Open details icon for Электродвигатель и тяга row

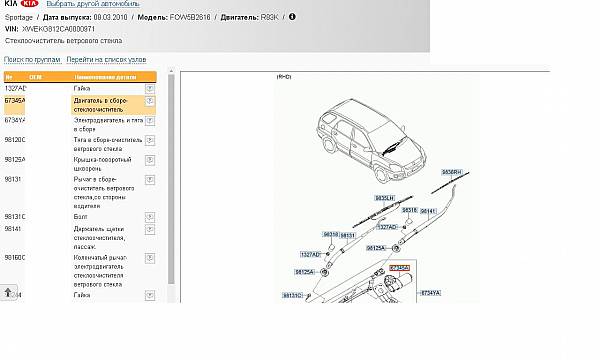coord(150,121)
